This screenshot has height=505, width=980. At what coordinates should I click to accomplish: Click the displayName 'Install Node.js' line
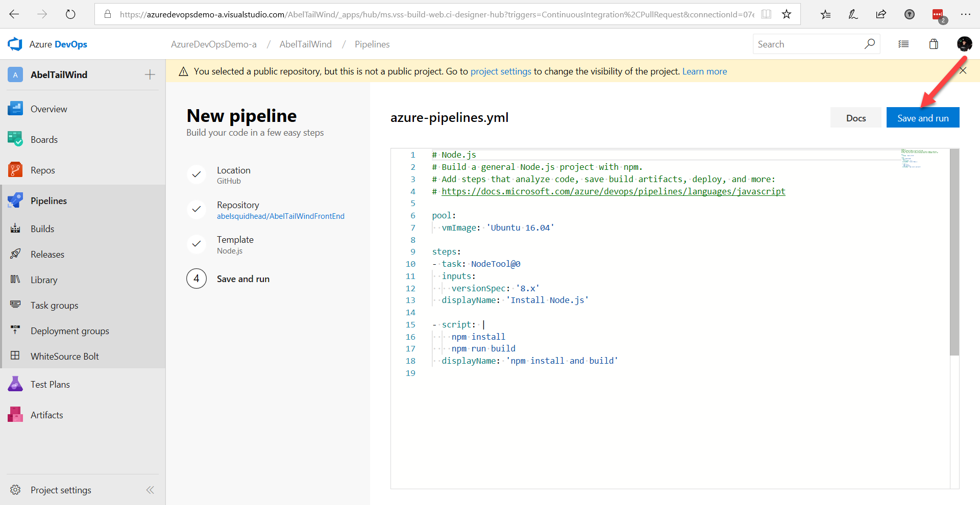point(515,300)
